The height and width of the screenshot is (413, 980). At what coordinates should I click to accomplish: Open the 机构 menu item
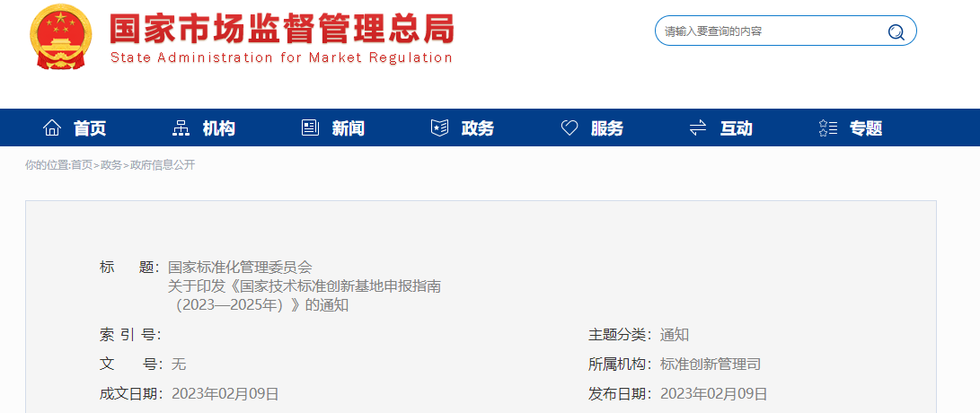219,128
